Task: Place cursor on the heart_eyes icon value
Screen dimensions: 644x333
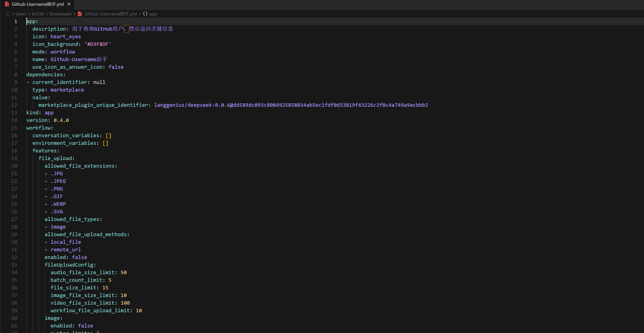Action: (x=66, y=36)
